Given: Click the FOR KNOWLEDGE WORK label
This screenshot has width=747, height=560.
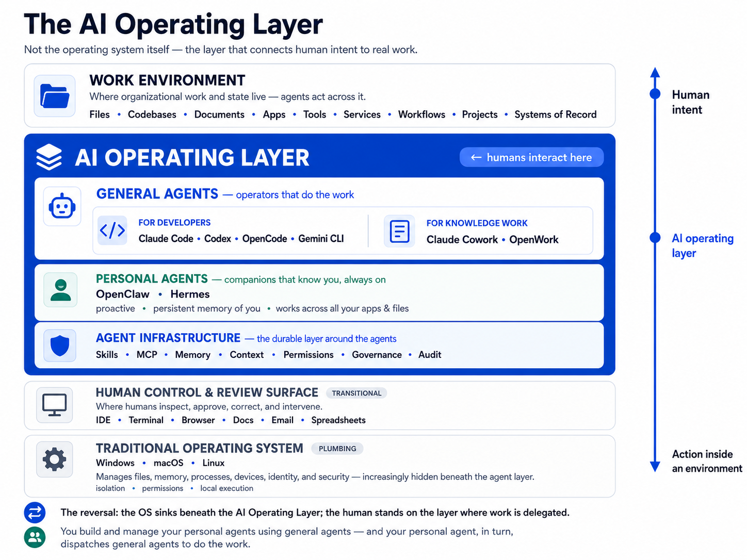Looking at the screenshot, I should click(477, 223).
